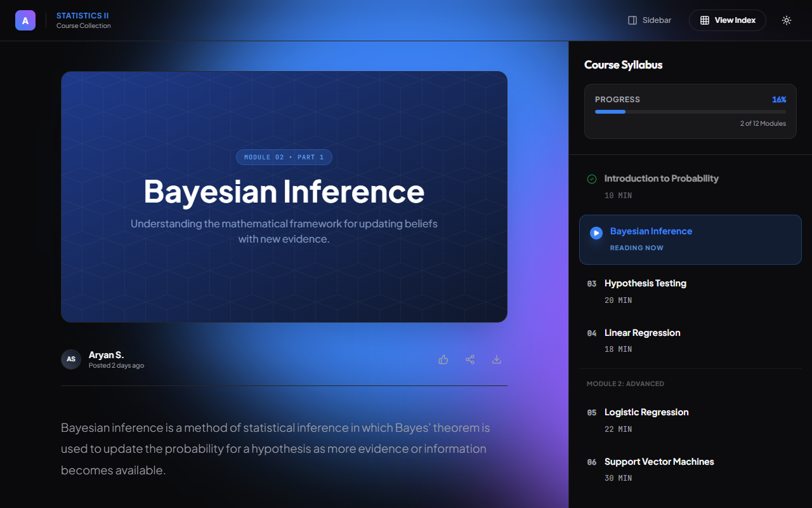Open Introduction to Probability lesson
This screenshot has width=812, height=508.
coord(661,178)
